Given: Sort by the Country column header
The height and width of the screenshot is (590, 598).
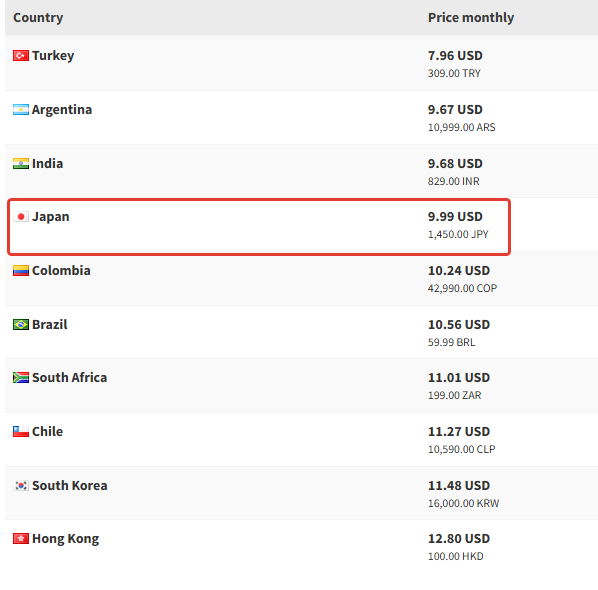Looking at the screenshot, I should coord(38,18).
